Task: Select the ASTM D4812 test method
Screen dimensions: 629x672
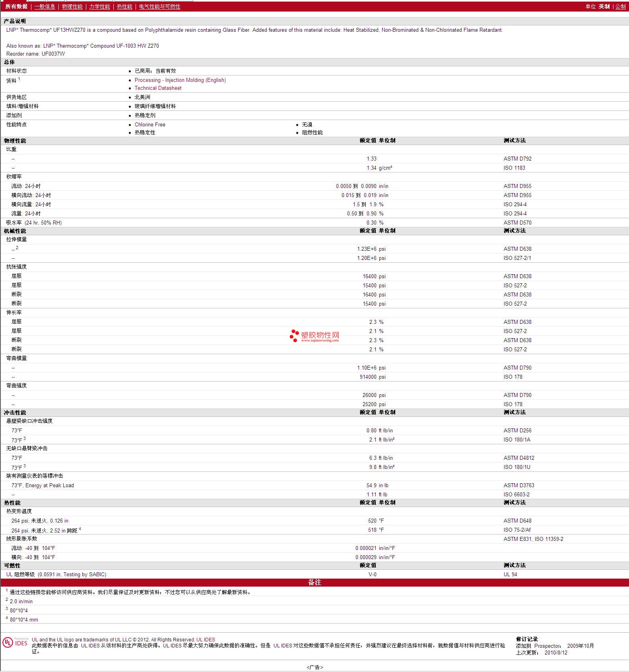Action: [519, 458]
